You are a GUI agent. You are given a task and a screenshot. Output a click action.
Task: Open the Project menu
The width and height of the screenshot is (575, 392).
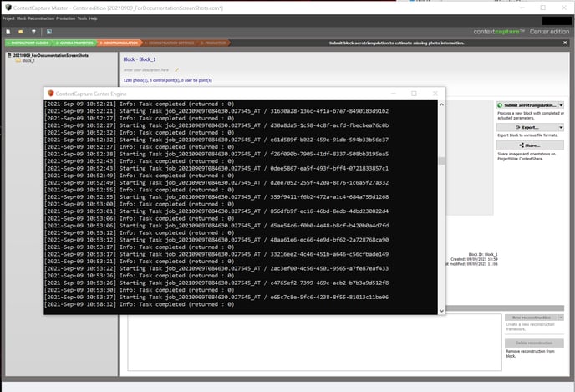point(8,18)
